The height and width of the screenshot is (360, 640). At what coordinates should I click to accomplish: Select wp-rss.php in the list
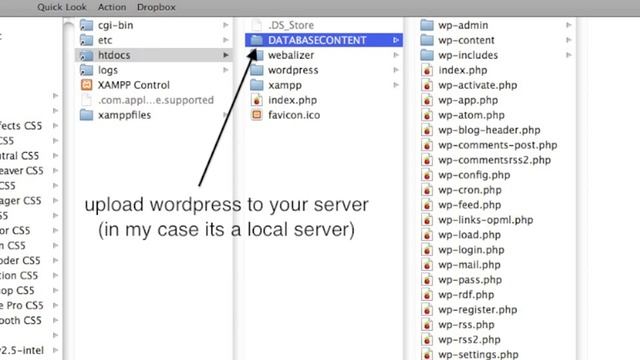pos(467,325)
